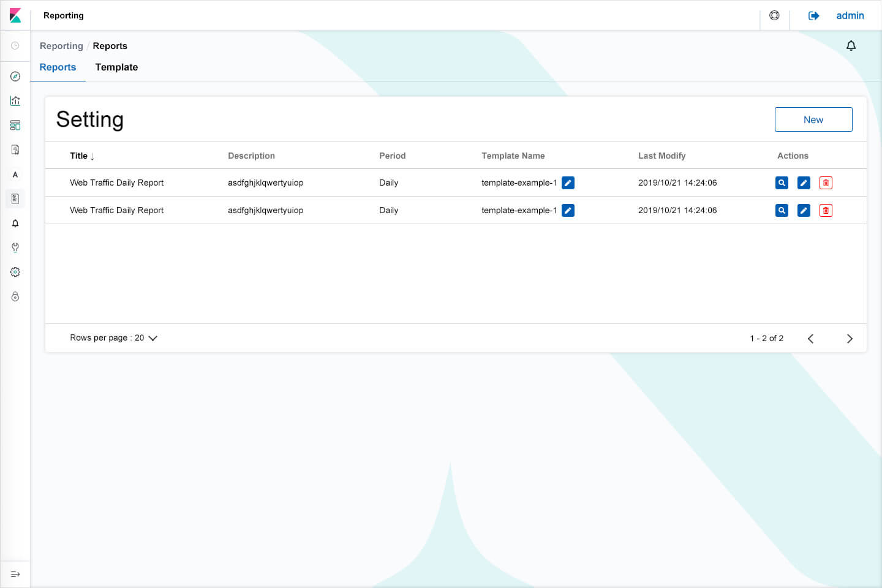The image size is (882, 588).
Task: Click second row 2019/10/21 14:24:06 timestamp
Action: coord(677,210)
